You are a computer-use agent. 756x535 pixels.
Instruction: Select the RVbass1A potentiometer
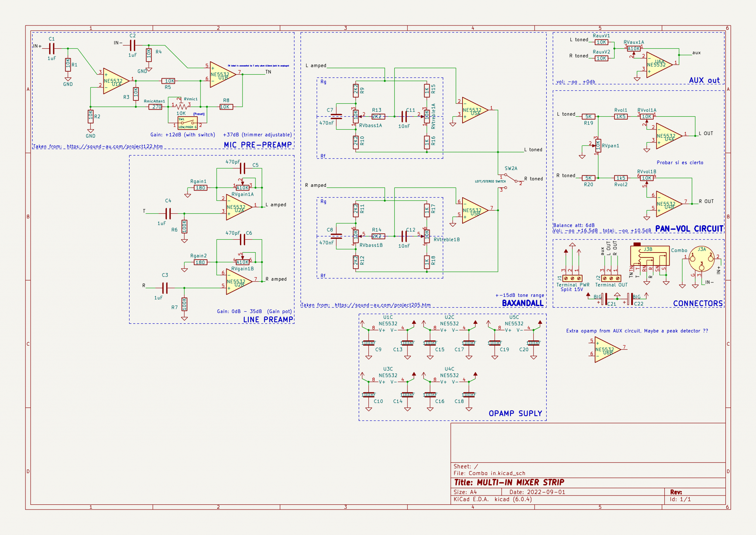click(x=356, y=117)
